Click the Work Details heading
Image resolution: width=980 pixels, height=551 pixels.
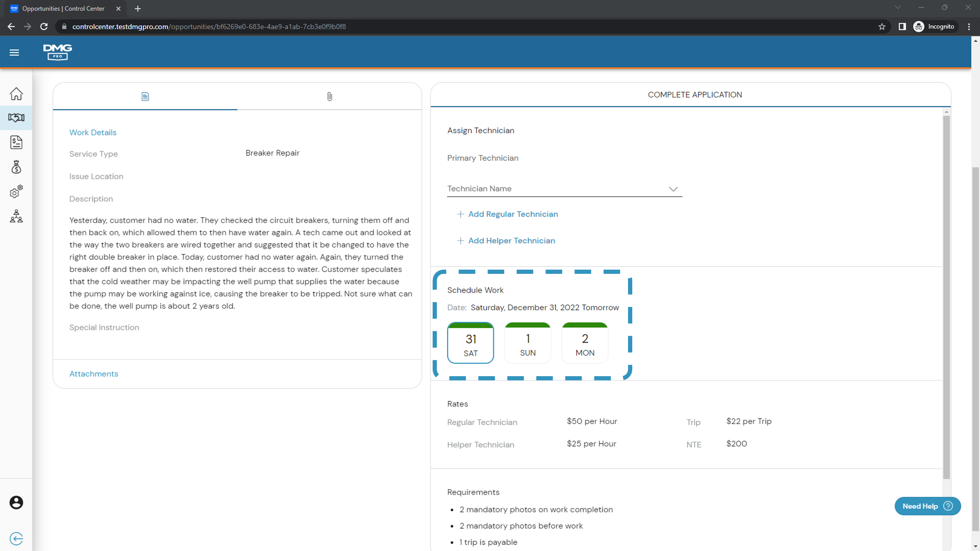click(x=93, y=132)
